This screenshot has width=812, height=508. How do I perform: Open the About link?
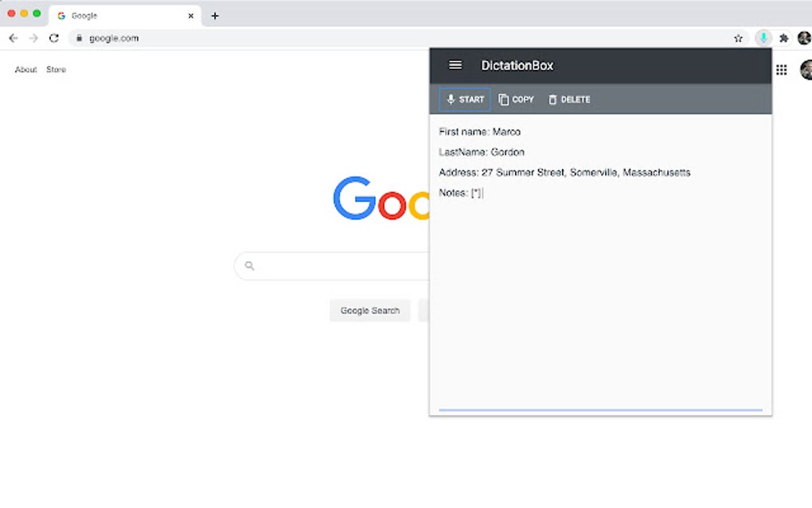pyautogui.click(x=26, y=69)
